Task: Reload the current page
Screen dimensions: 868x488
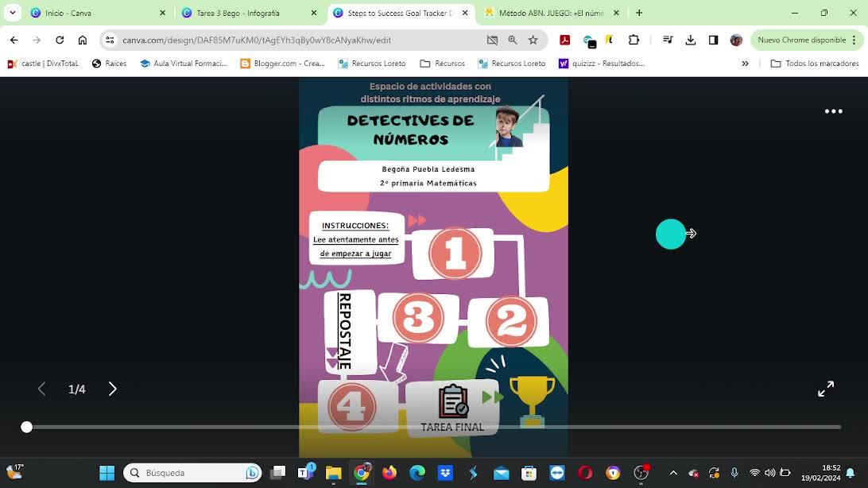Action: point(60,40)
